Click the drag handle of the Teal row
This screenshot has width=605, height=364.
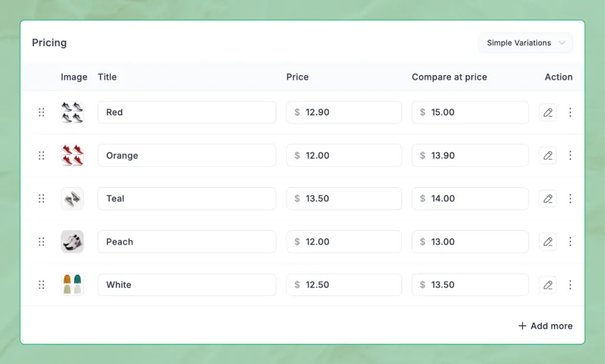(41, 199)
